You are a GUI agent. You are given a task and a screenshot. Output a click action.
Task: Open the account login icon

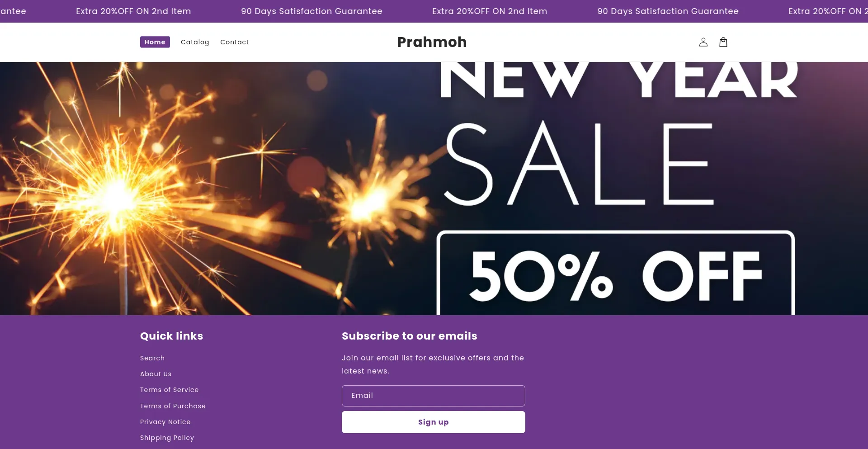[x=703, y=42]
